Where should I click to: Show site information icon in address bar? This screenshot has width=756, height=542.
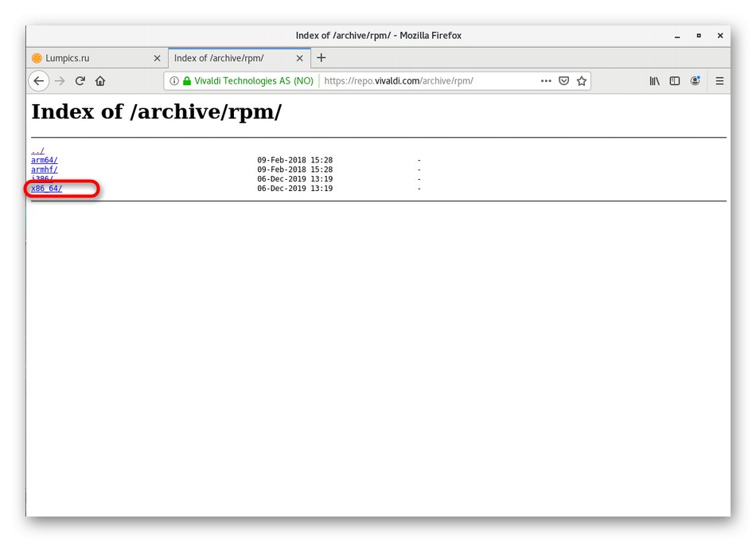174,81
